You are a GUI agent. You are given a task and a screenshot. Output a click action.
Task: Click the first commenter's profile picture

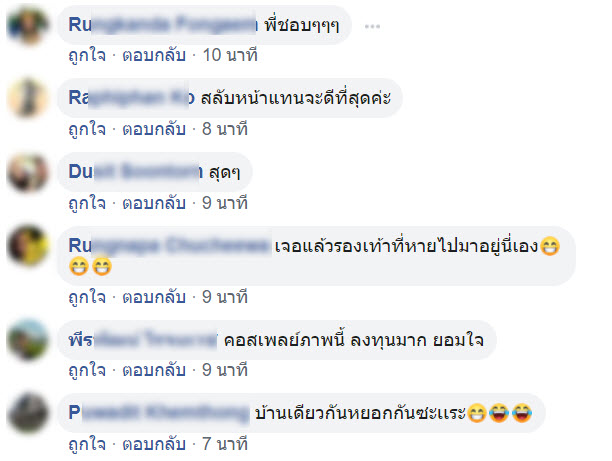click(28, 25)
